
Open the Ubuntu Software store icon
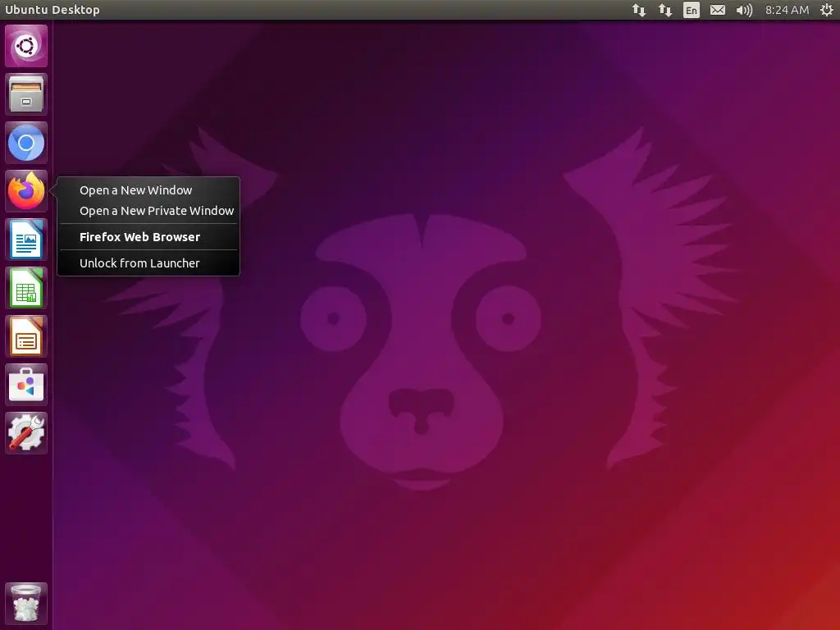pyautogui.click(x=25, y=385)
